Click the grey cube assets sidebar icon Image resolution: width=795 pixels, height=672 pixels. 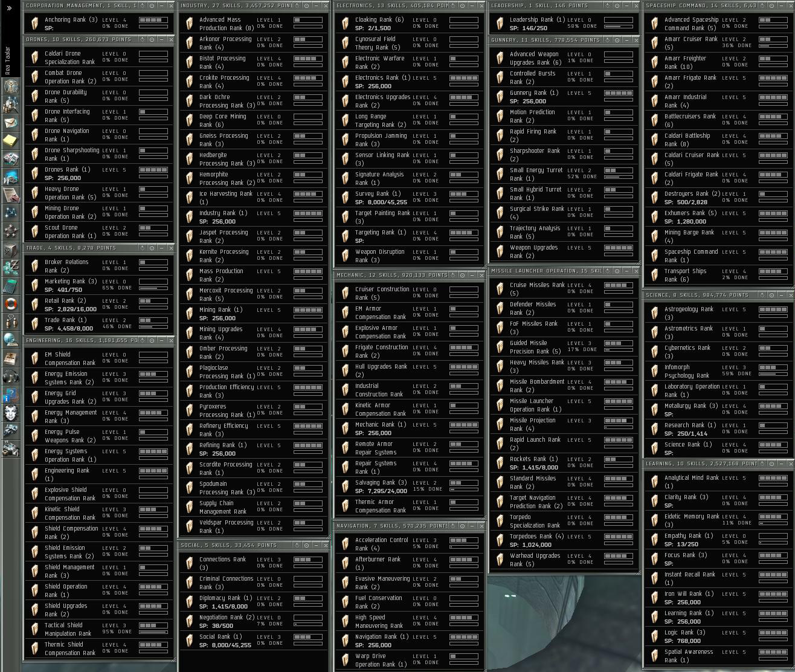coord(11,249)
